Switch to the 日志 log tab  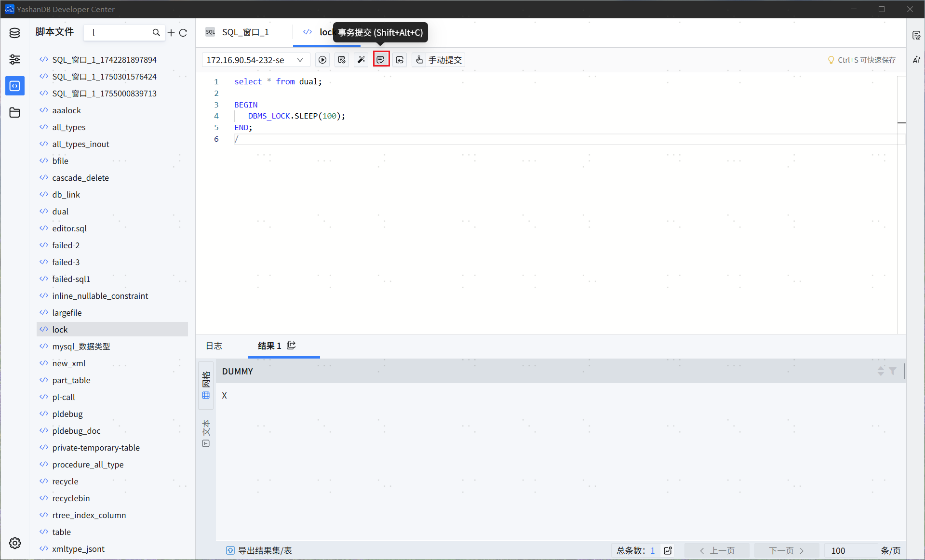[x=214, y=346]
